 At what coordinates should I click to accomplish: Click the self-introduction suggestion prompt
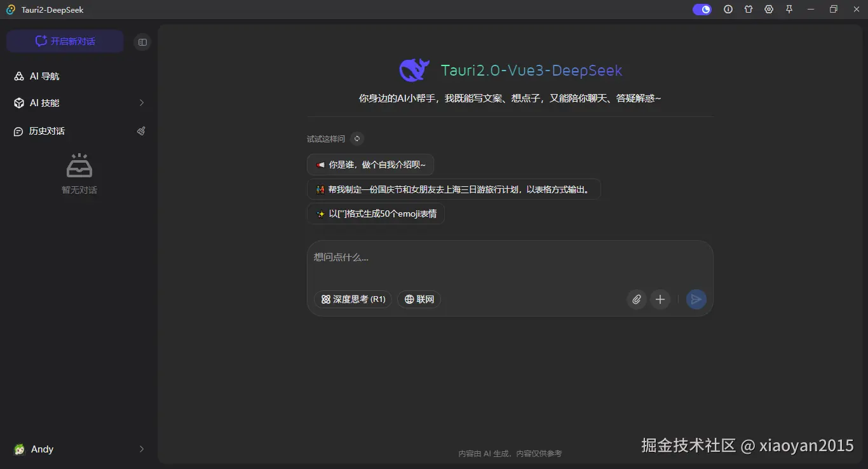tap(370, 164)
